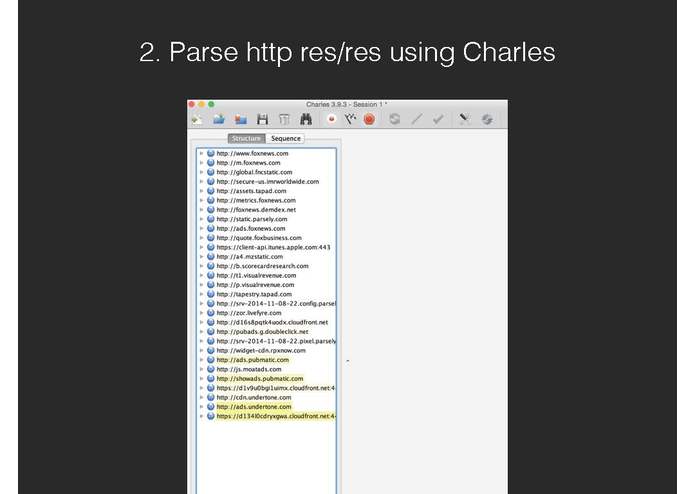Click the Repeat request toolbar icon
This screenshot has width=695, height=494.
(x=394, y=119)
